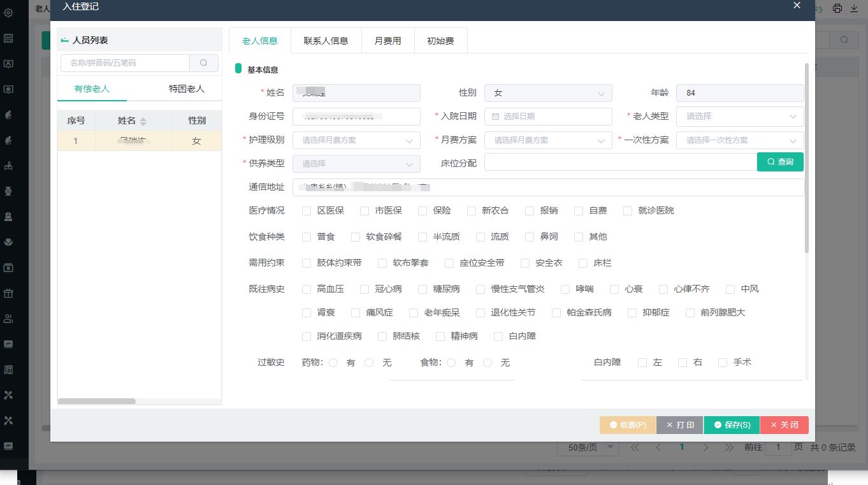Expand the 护理级别 dropdown
Viewport: 868px width, 485px height.
click(x=356, y=140)
